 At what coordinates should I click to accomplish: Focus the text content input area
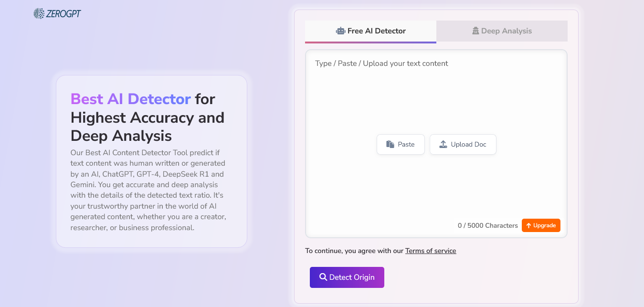click(436, 143)
